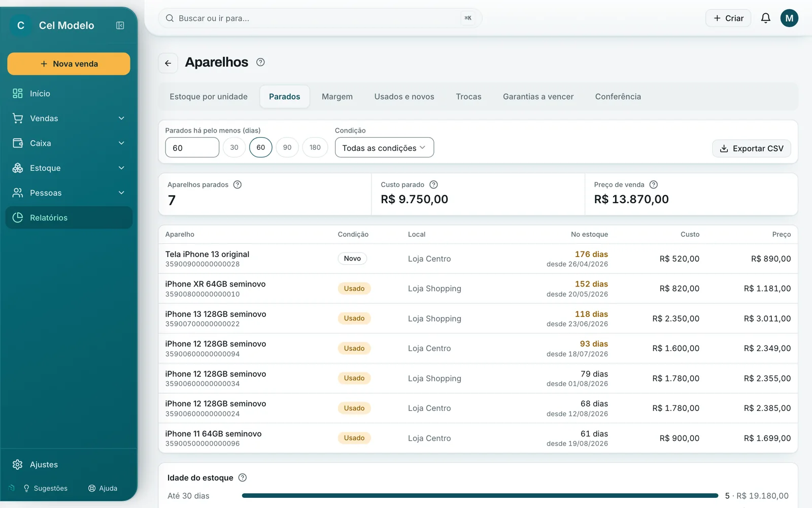The width and height of the screenshot is (812, 508).
Task: Collapse the sidebar with the panel icon
Action: click(x=120, y=25)
